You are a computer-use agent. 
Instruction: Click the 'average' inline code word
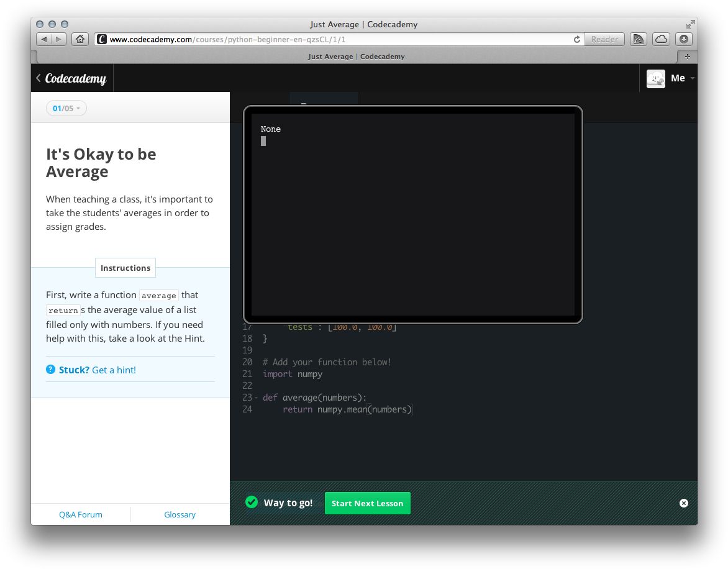[x=159, y=295]
